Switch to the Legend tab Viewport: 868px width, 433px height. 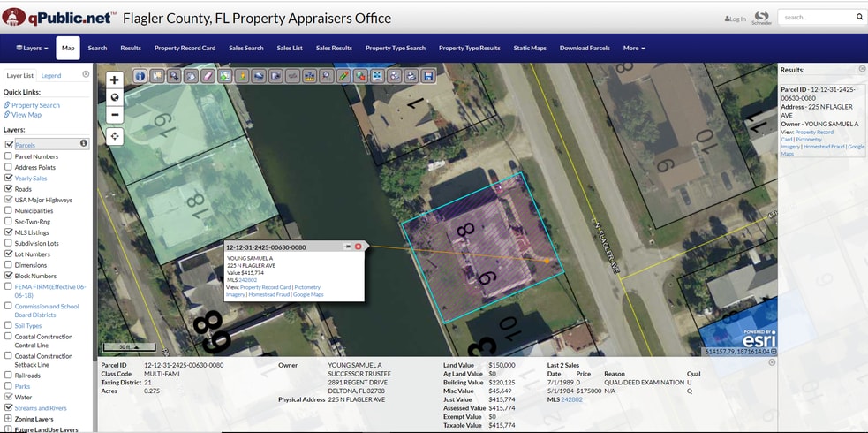(x=51, y=75)
